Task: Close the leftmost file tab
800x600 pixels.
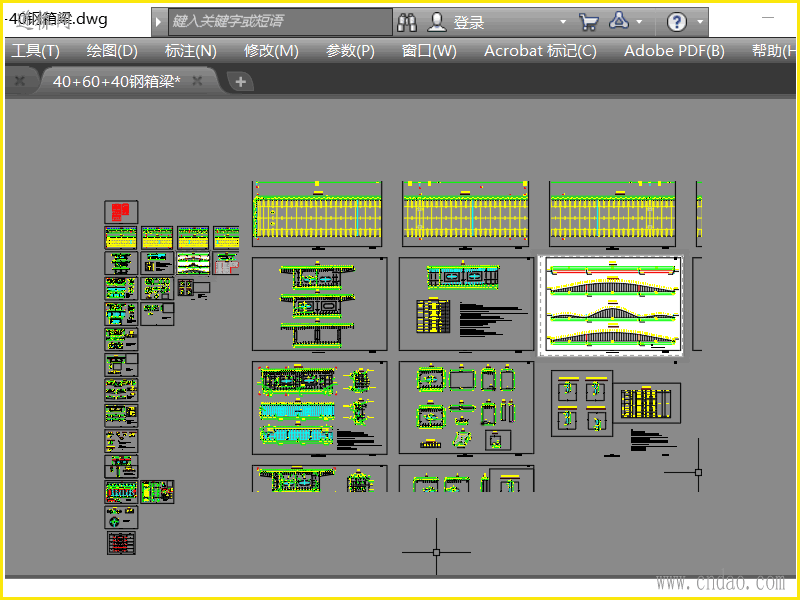Action: click(19, 81)
